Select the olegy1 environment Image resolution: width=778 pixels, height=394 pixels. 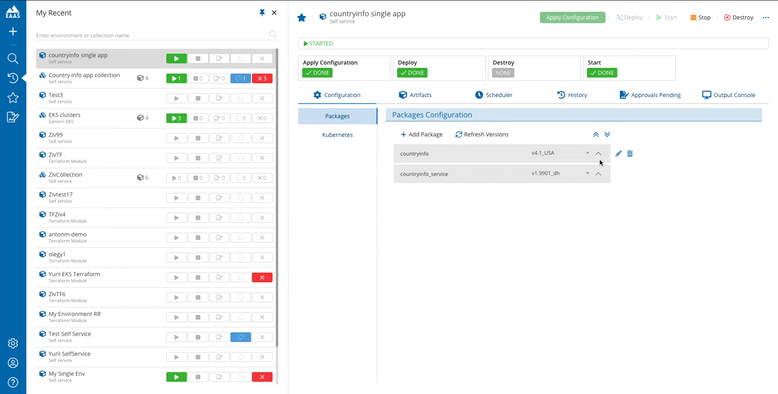(57, 254)
